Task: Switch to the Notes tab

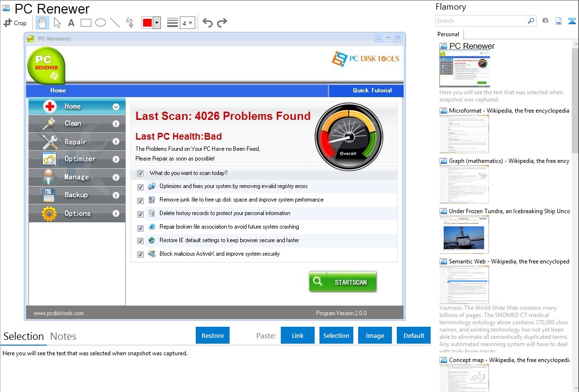Action: coord(63,336)
